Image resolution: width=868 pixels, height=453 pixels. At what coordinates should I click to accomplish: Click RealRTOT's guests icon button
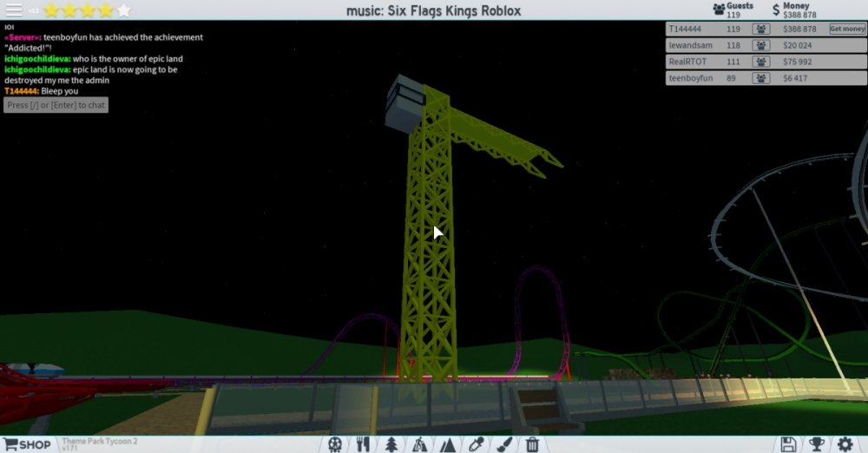[x=760, y=62]
